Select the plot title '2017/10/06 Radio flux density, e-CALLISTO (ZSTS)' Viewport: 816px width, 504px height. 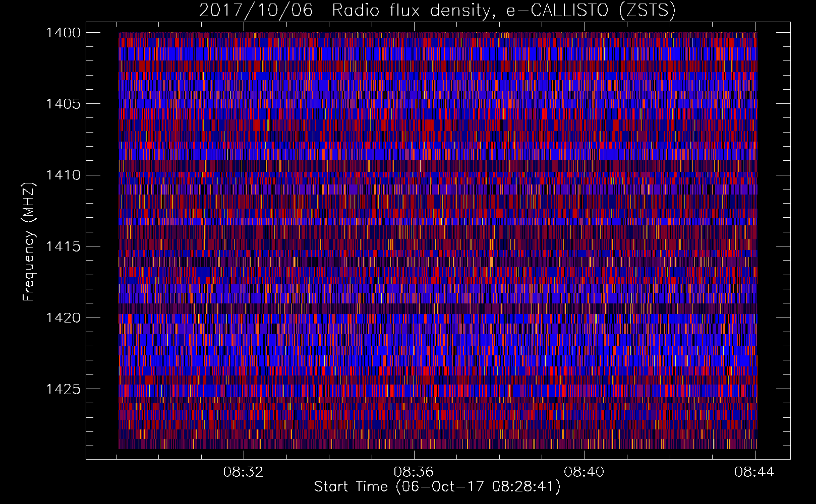(x=437, y=10)
